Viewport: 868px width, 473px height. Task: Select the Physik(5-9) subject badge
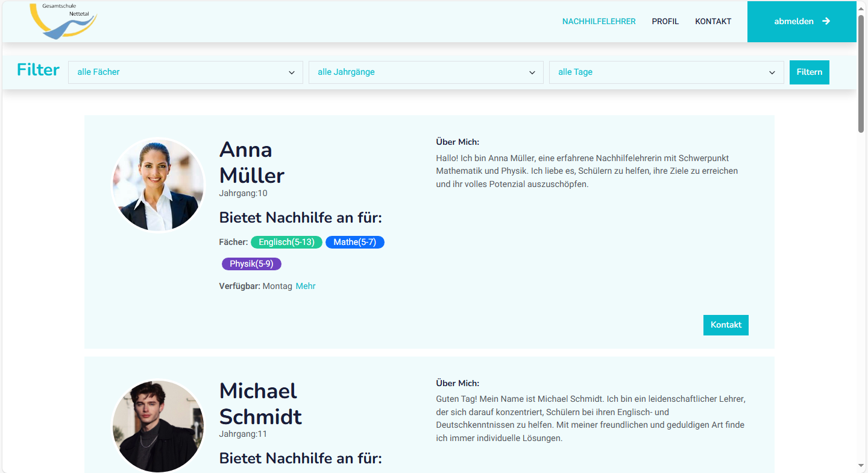(x=251, y=264)
